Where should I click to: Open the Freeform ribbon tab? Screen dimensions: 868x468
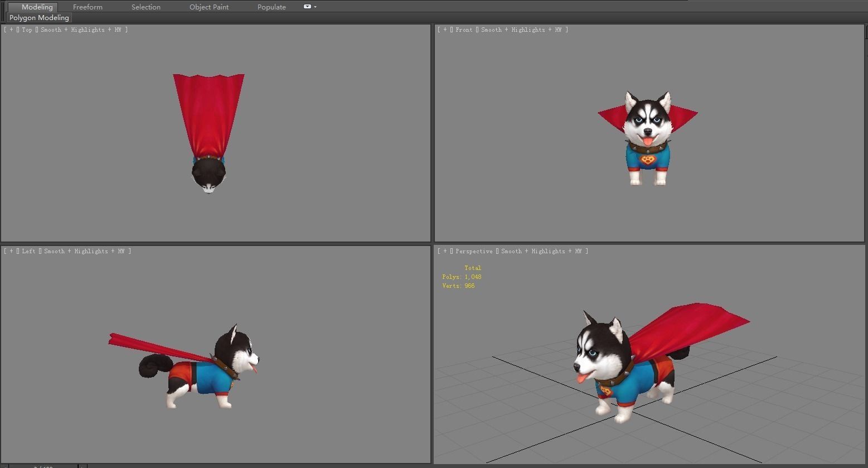(x=88, y=7)
